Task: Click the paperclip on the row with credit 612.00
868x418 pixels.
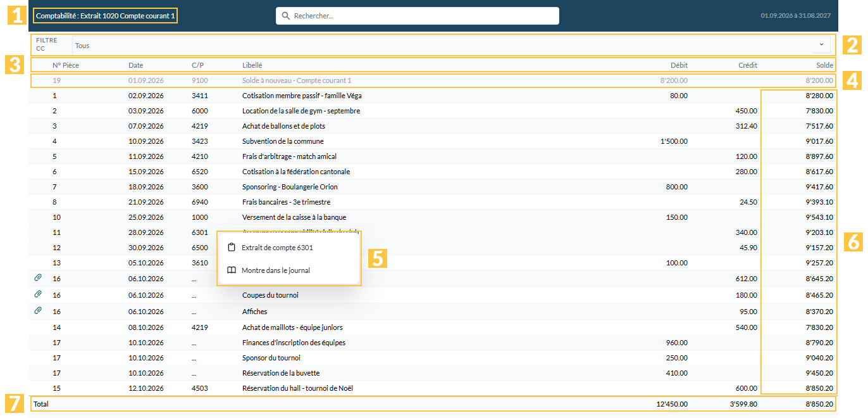Action: 38,278
